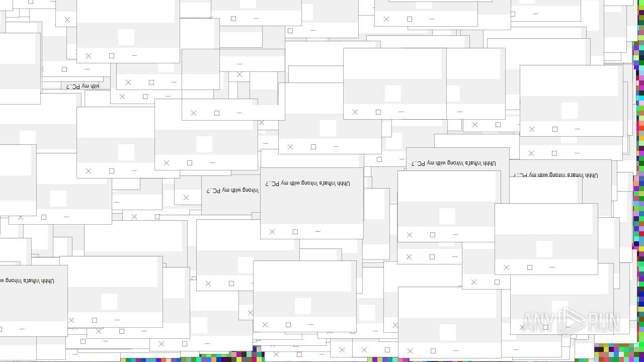Viewport: 644px width, 362px height.
Task: Select the full title of the window whose buttons are covered
Action: 453,163
